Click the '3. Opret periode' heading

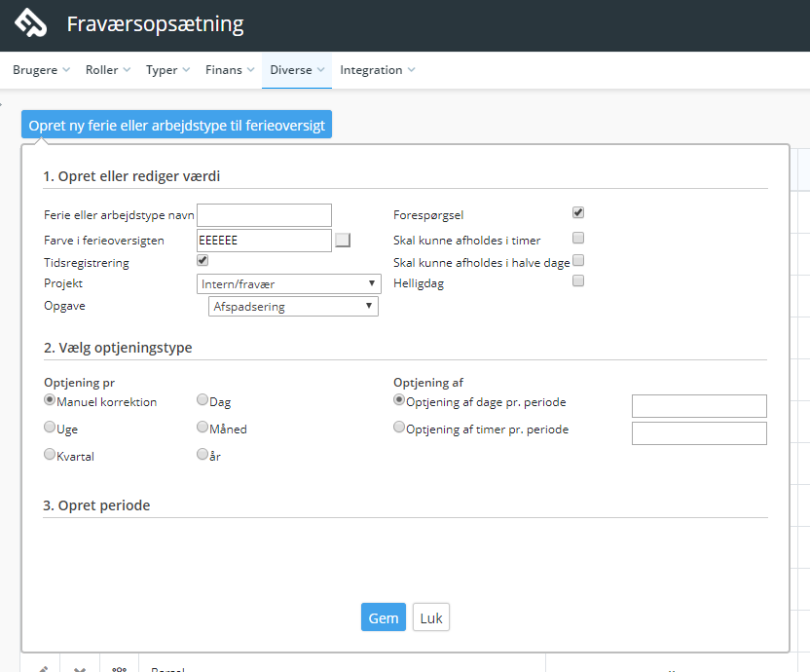tap(96, 505)
